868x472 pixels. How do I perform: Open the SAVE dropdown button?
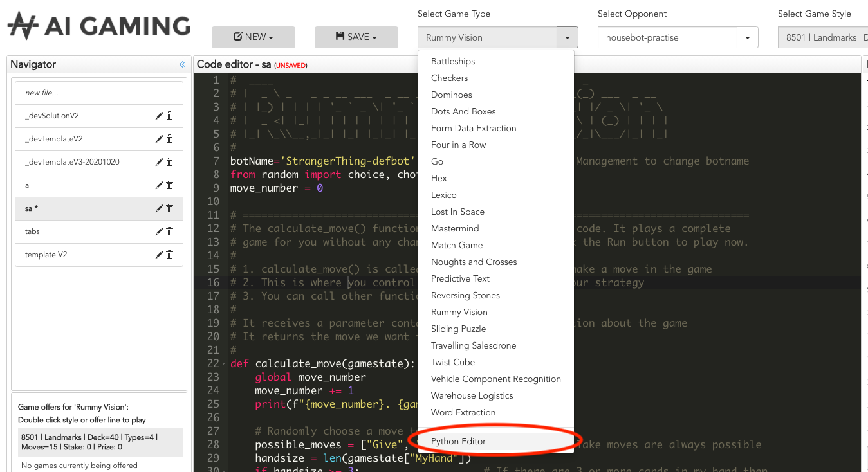[x=356, y=37]
